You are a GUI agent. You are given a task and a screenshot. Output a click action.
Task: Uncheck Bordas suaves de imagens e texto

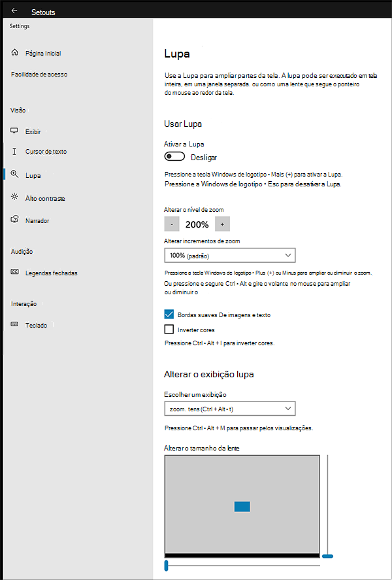point(169,315)
